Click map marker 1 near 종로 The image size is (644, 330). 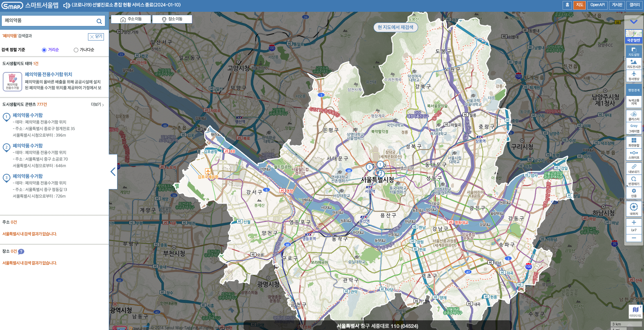(380, 165)
